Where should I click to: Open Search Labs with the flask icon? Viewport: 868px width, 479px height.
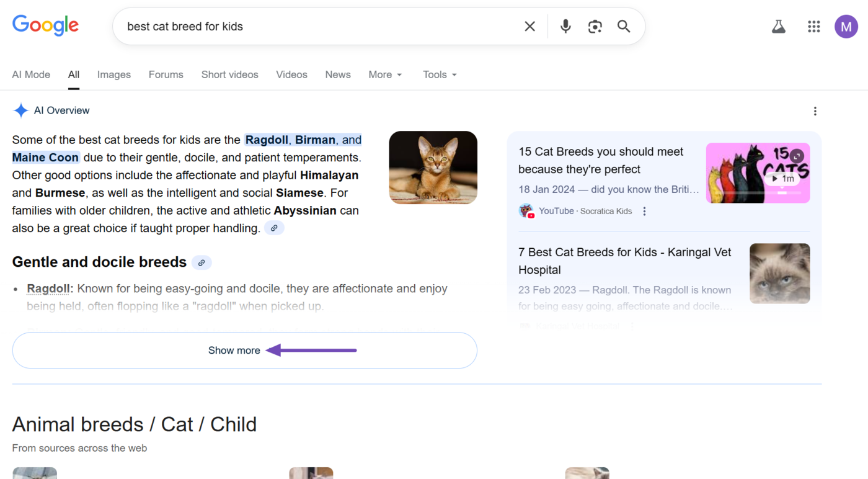click(x=778, y=26)
